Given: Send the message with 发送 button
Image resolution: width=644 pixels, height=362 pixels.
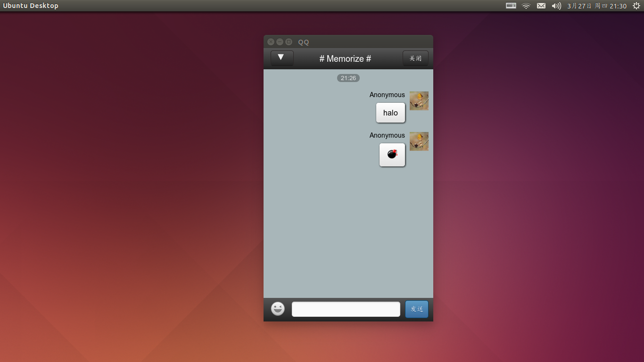Looking at the screenshot, I should tap(417, 309).
